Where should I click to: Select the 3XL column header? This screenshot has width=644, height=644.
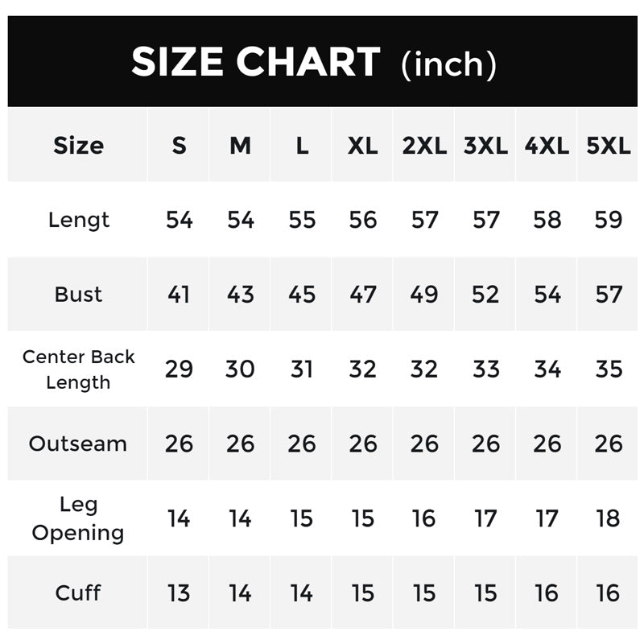point(485,146)
